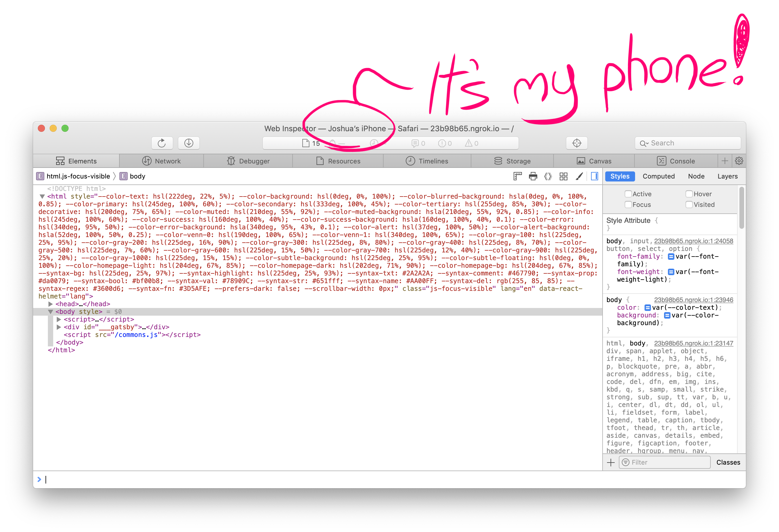Open the Timelines tab

pos(427,161)
